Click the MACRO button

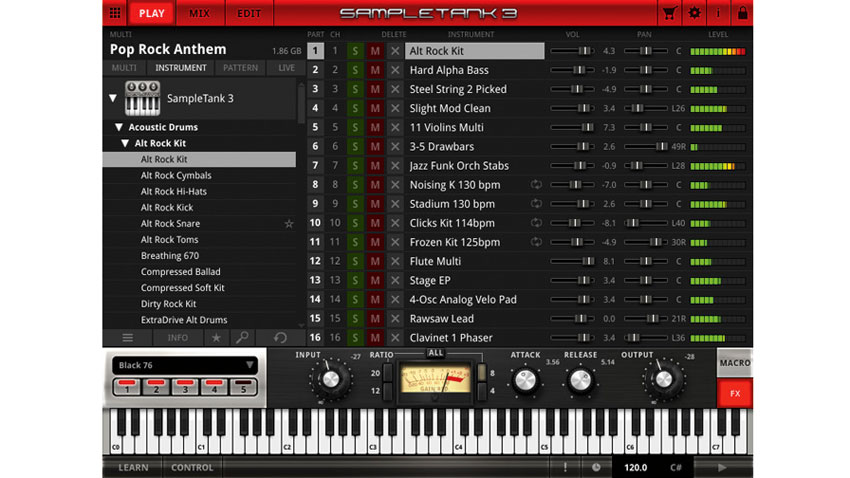click(x=735, y=363)
